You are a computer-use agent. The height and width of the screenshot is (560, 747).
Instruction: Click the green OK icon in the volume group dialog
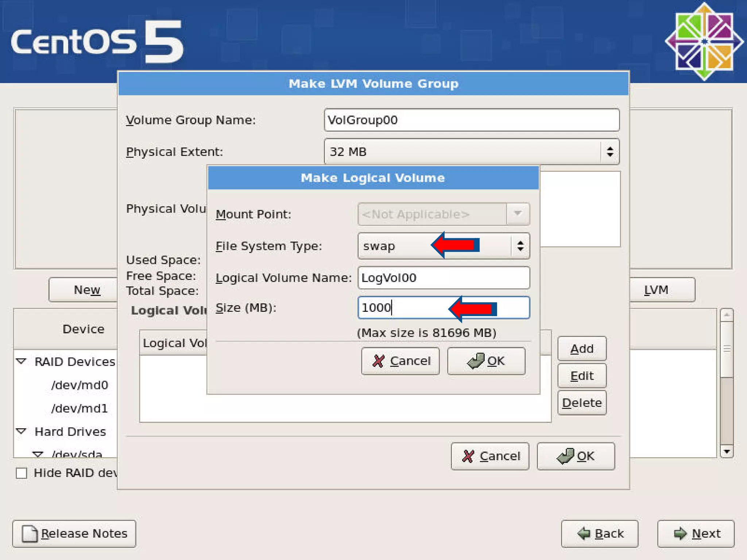pyautogui.click(x=565, y=456)
